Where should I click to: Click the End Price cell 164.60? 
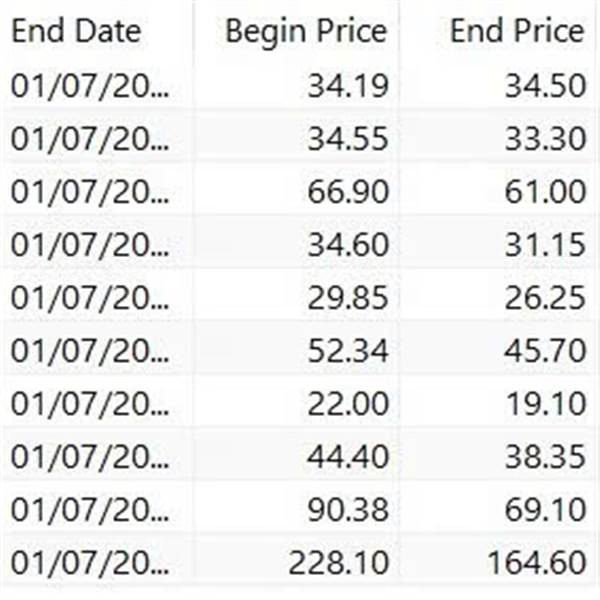point(537,563)
